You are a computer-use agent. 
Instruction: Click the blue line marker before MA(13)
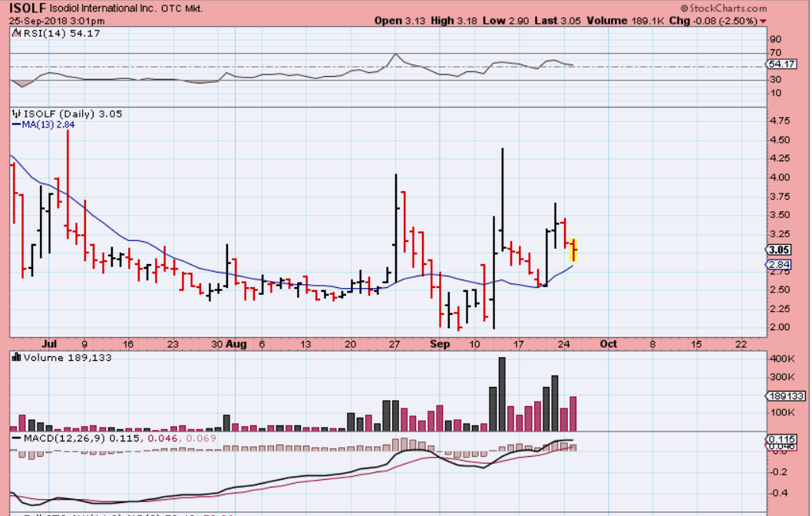16,125
